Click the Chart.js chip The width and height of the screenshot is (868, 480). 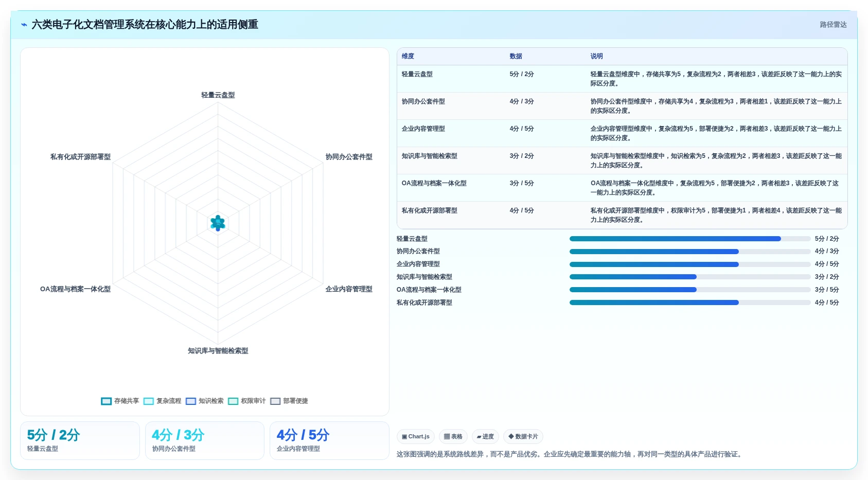point(416,436)
